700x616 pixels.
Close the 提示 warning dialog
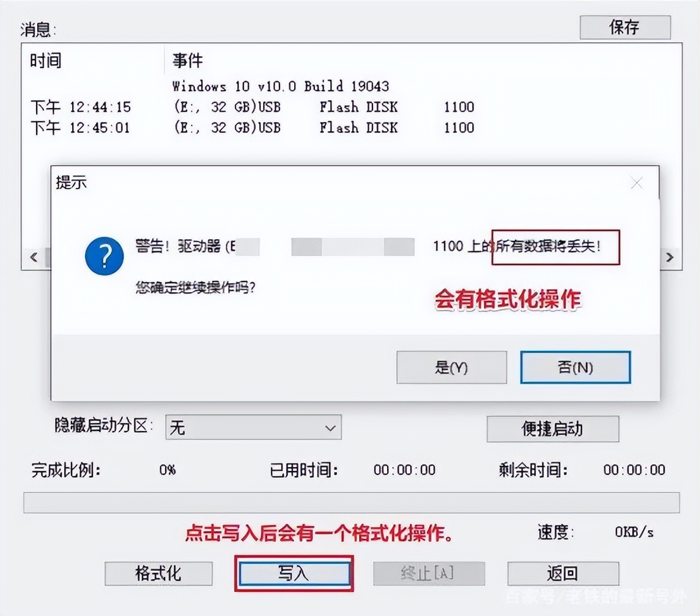click(636, 183)
